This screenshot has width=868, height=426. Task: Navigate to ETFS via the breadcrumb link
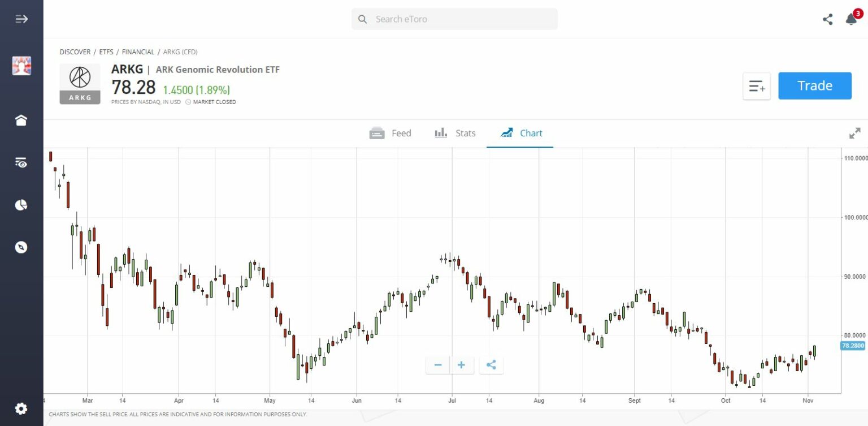pos(106,51)
